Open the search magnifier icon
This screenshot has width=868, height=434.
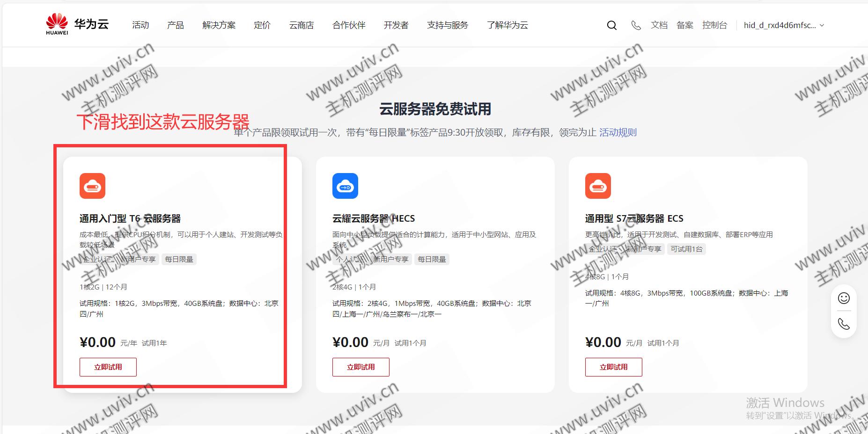[611, 25]
